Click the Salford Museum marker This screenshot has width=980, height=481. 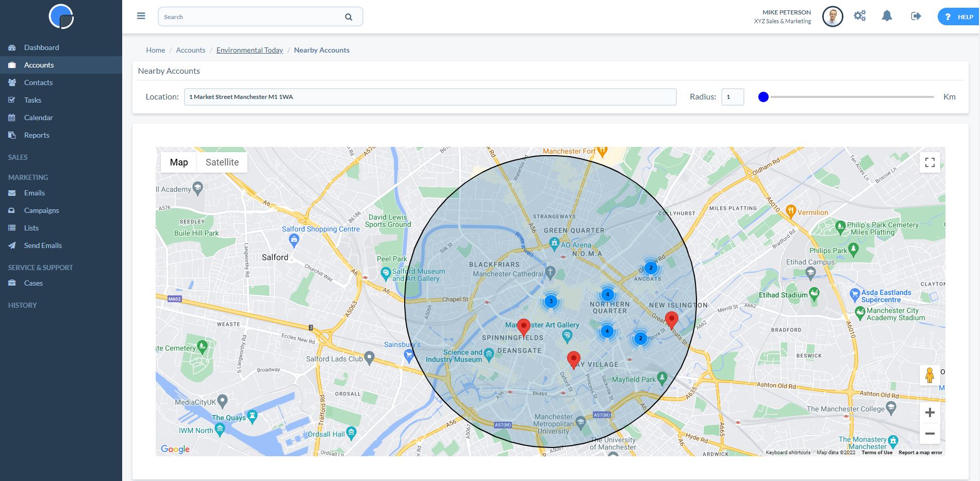coord(385,273)
